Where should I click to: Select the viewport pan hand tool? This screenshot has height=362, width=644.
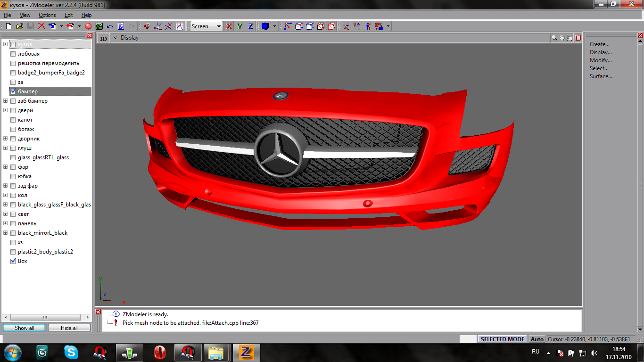(562, 38)
